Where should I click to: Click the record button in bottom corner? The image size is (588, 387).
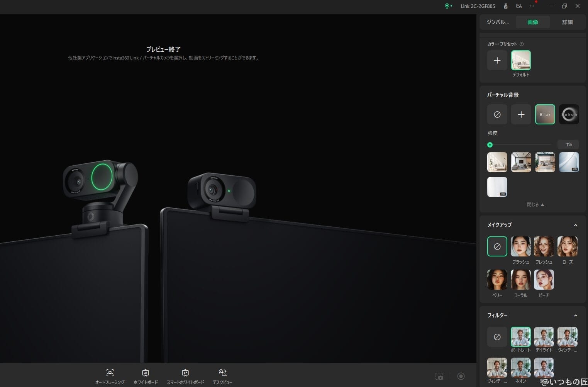tap(461, 375)
